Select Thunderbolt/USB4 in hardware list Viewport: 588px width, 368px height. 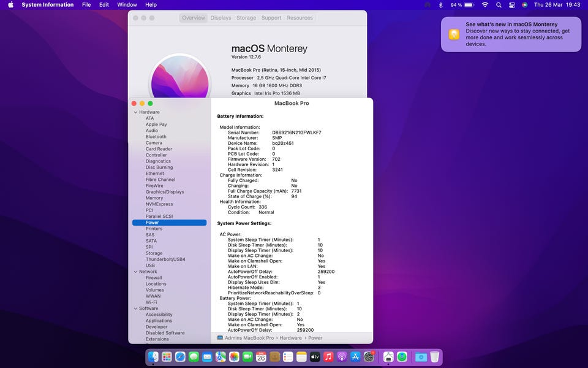pos(166,259)
